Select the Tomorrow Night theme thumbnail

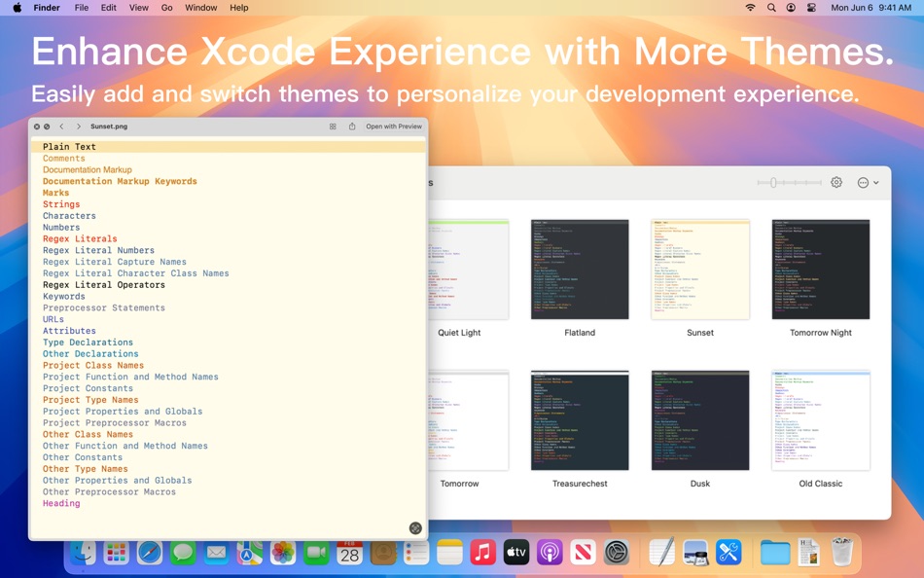tap(821, 270)
